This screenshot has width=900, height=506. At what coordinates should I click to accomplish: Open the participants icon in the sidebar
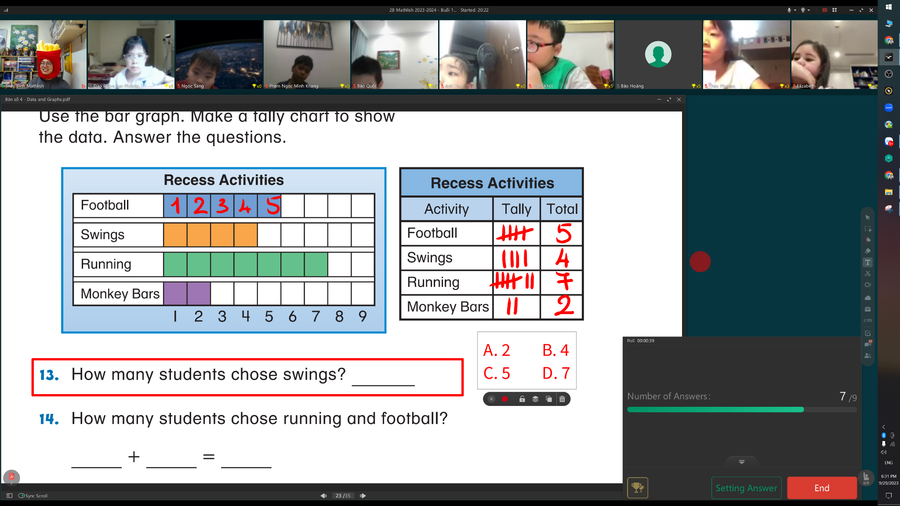867,355
